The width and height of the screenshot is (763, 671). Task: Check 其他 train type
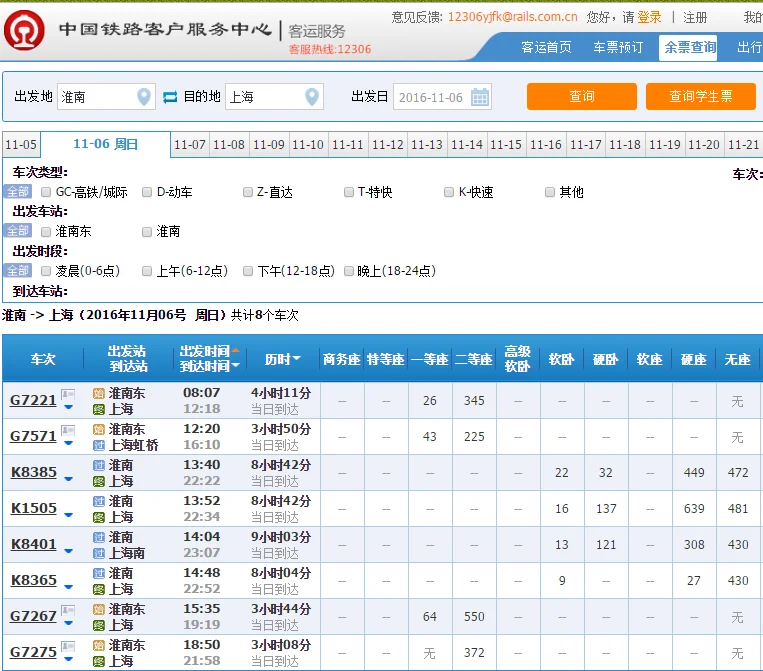tap(549, 192)
